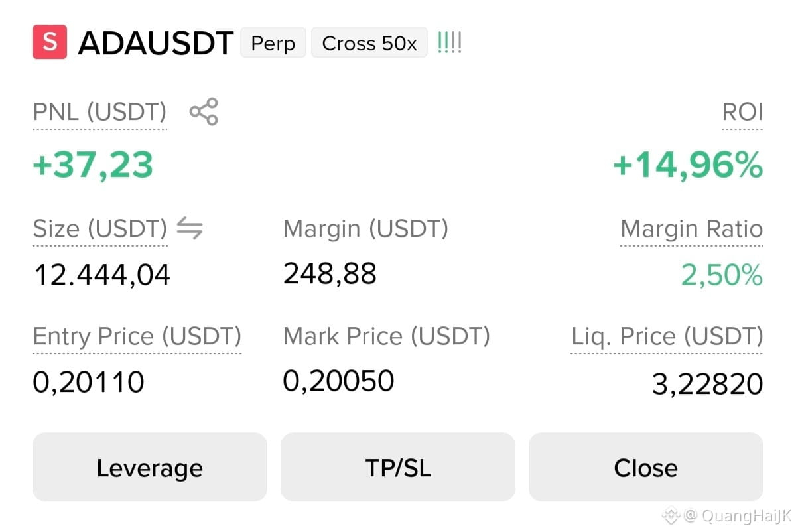The height and width of the screenshot is (532, 796).
Task: Click the +14,96% ROI value
Action: click(688, 165)
